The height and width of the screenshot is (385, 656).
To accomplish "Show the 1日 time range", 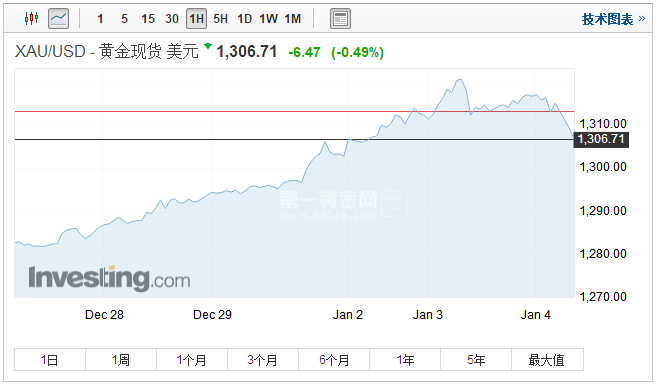I will [x=50, y=359].
